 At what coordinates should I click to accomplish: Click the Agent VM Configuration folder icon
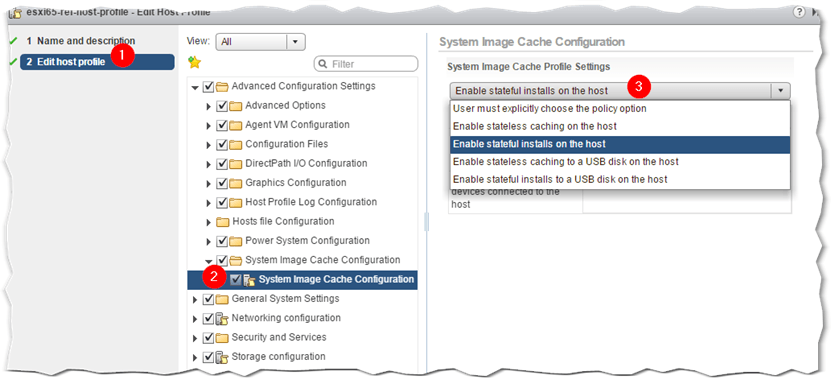point(235,126)
